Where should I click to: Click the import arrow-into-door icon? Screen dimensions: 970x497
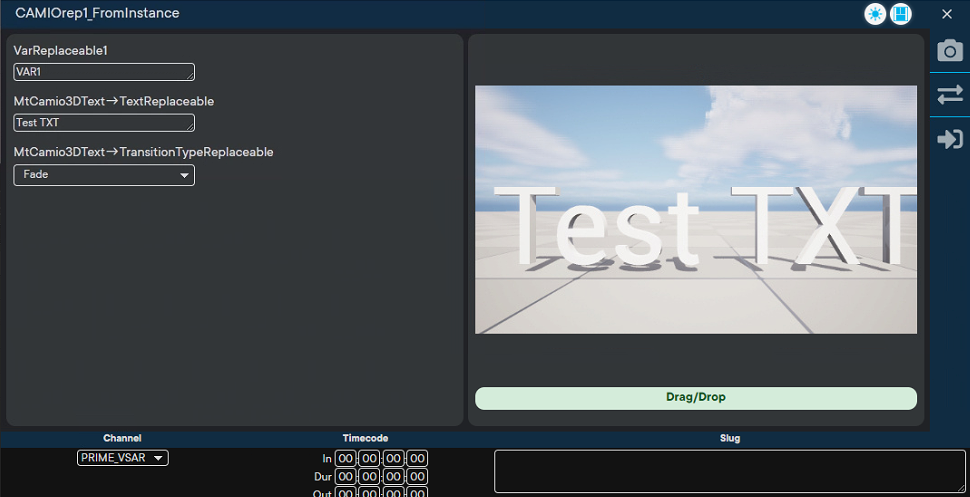click(949, 139)
